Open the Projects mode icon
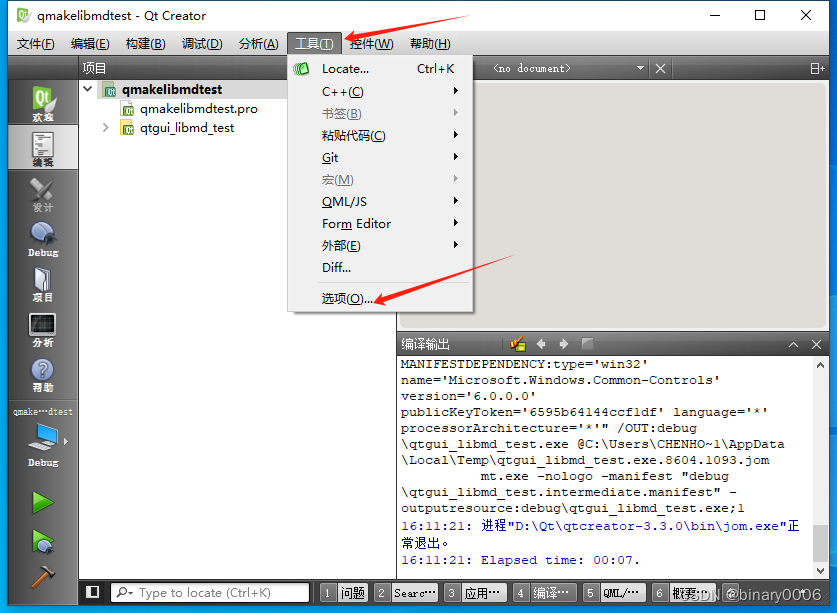This screenshot has width=837, height=613. pyautogui.click(x=43, y=284)
